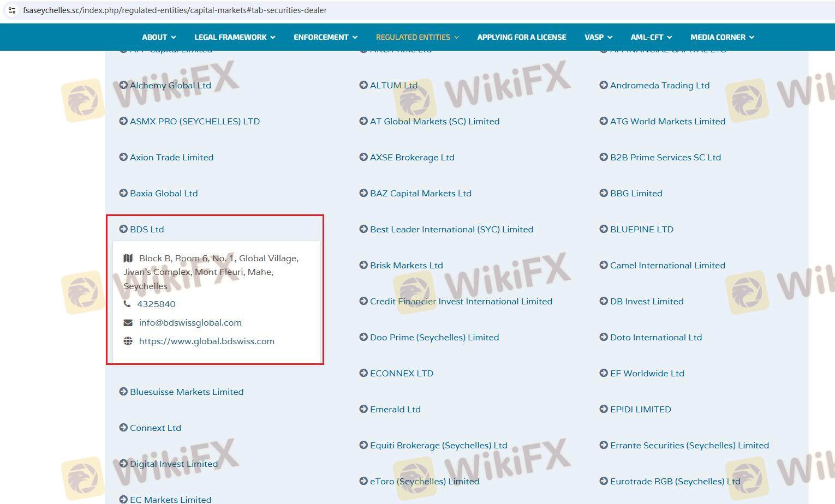
Task: Click the globe icon beside the BDSwiss website
Action: click(x=128, y=341)
